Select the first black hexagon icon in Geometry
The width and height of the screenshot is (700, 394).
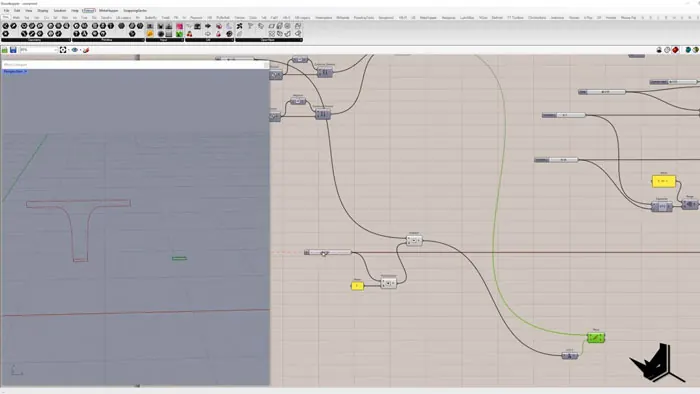pos(5,26)
